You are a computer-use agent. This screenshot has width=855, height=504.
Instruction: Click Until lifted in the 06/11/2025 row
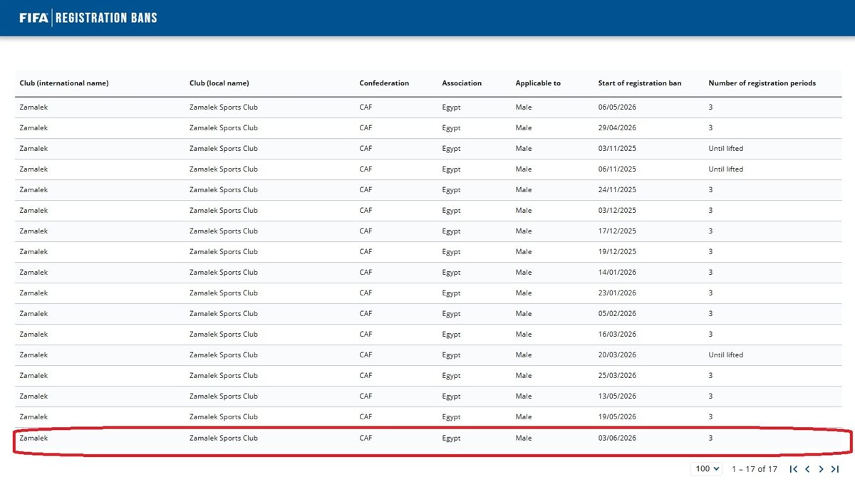(726, 169)
